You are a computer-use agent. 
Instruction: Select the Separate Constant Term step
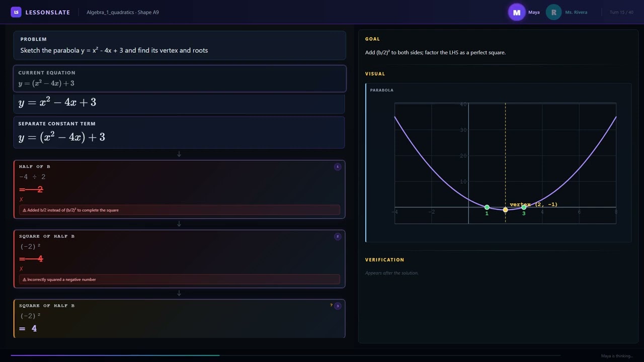[x=179, y=132]
